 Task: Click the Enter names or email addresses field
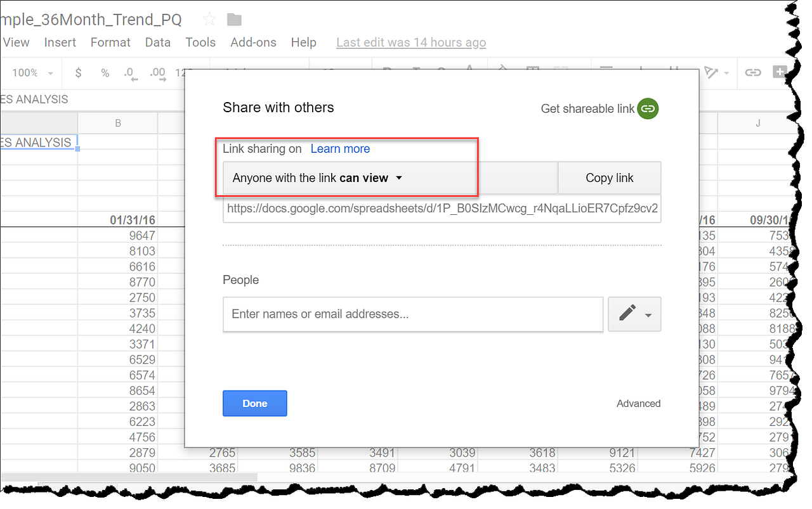click(412, 314)
